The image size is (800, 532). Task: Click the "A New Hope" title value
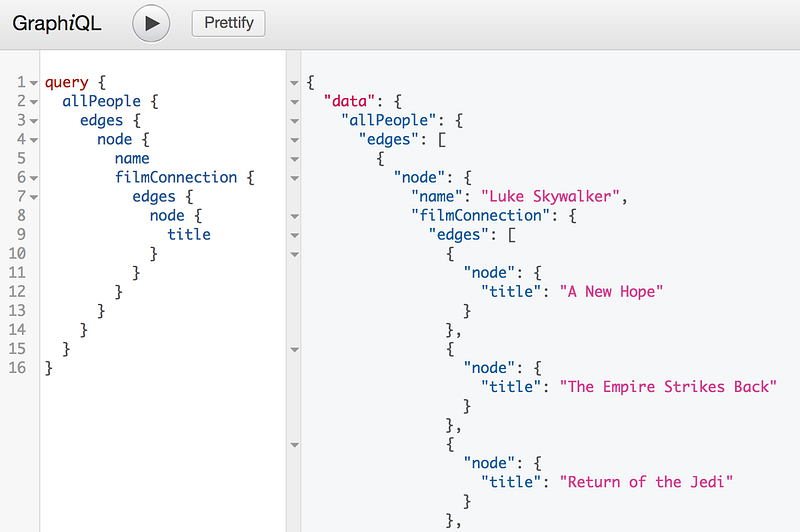612,291
